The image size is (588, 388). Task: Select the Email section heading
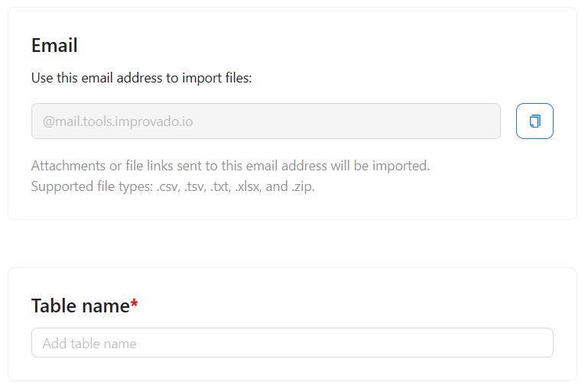point(54,45)
